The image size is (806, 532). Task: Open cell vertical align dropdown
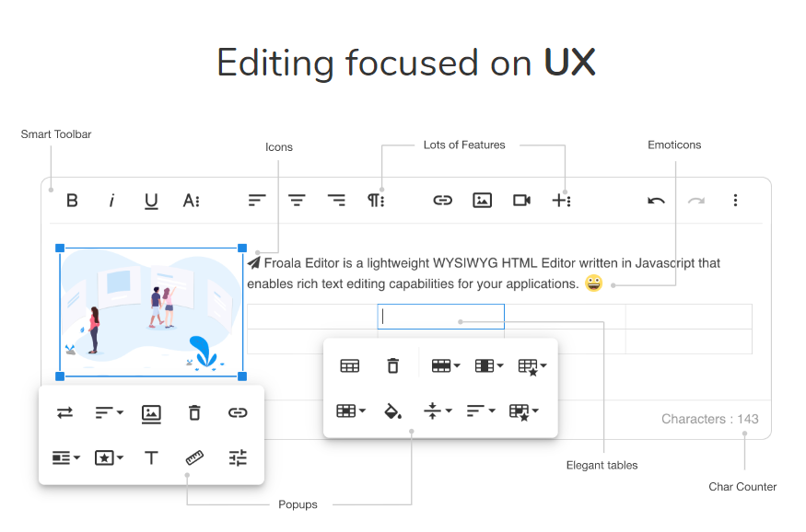(438, 411)
